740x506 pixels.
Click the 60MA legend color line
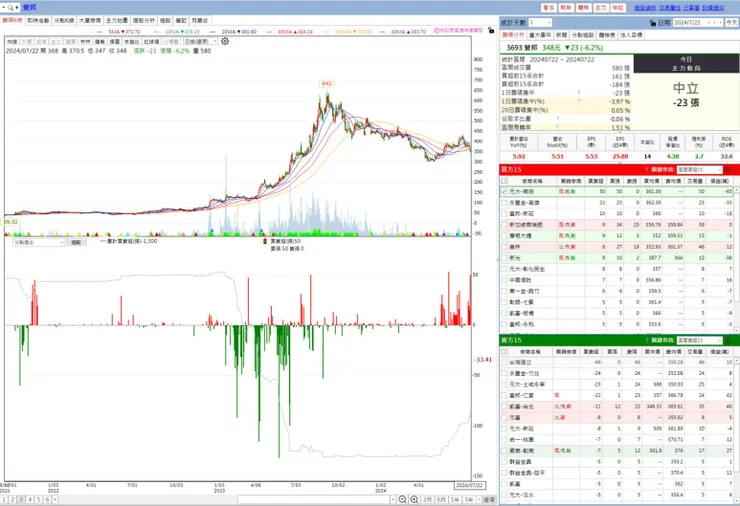point(269,32)
